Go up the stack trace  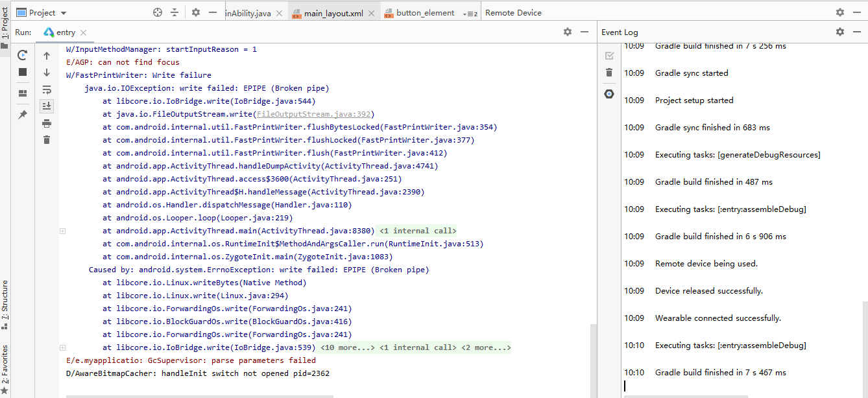click(47, 56)
